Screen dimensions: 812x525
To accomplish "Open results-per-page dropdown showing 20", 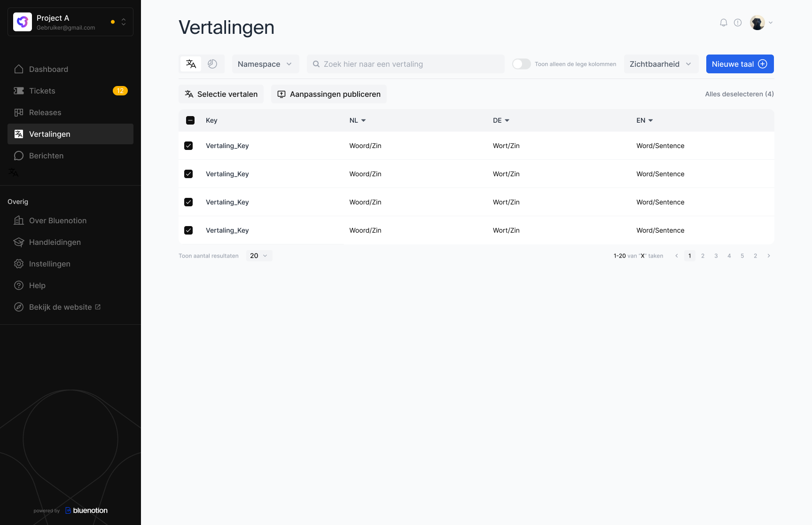I will [259, 256].
